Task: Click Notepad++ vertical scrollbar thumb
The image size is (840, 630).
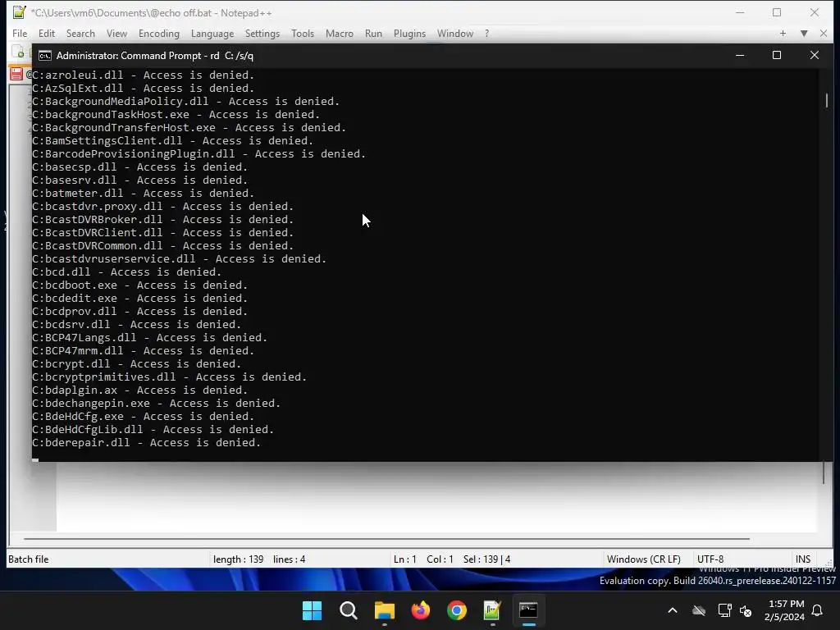Action: (x=824, y=472)
